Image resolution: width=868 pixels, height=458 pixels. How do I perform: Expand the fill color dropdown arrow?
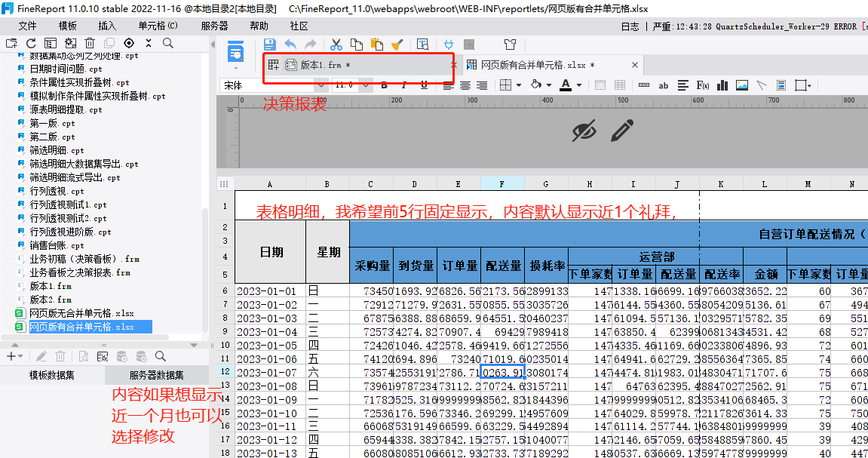click(548, 85)
